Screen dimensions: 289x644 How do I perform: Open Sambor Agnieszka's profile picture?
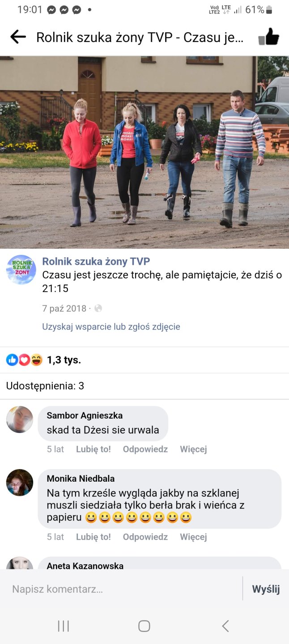pos(20,419)
